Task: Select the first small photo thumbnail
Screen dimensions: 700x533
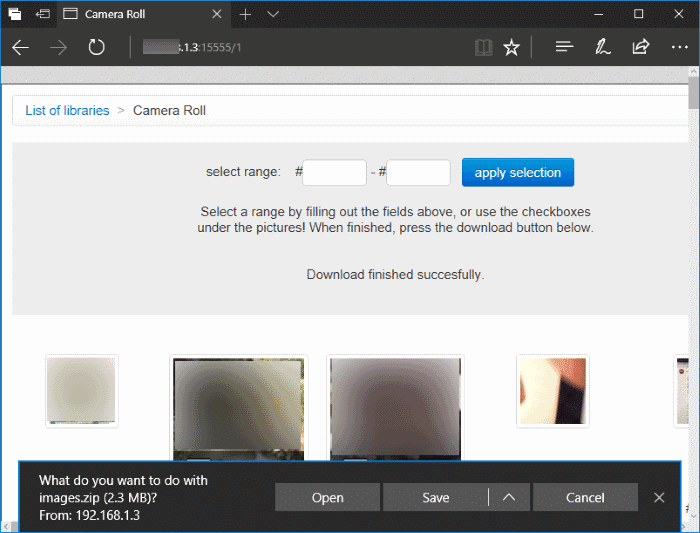Action: pos(82,391)
